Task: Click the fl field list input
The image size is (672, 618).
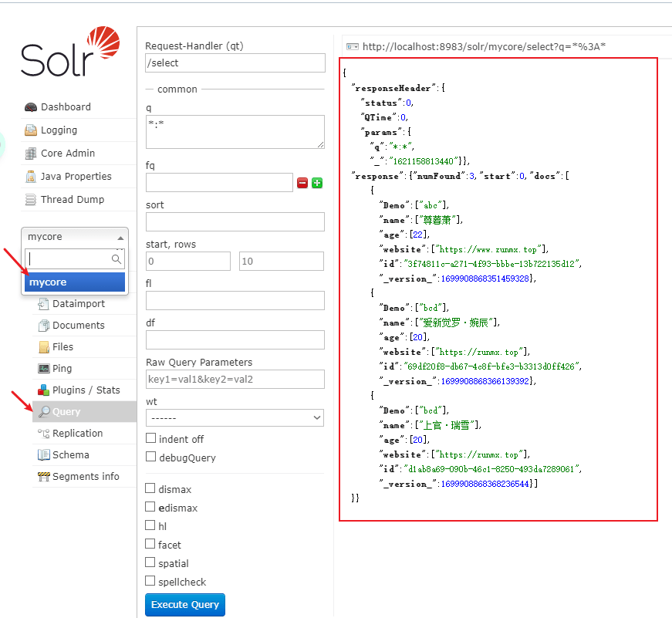Action: (x=235, y=300)
